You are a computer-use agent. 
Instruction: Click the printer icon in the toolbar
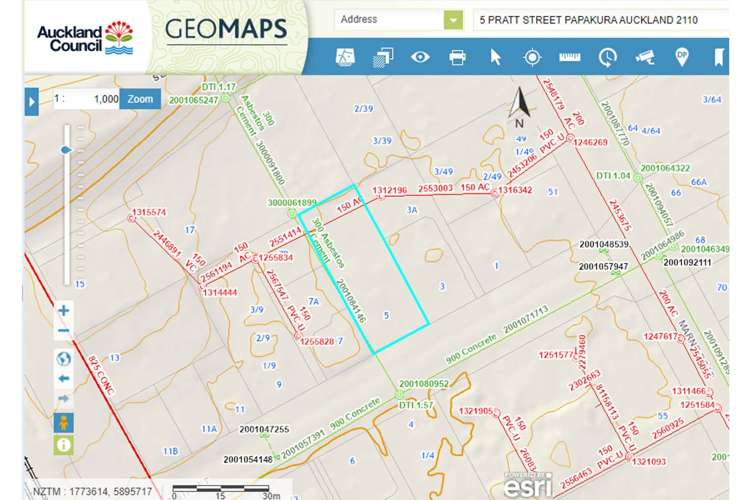click(457, 57)
